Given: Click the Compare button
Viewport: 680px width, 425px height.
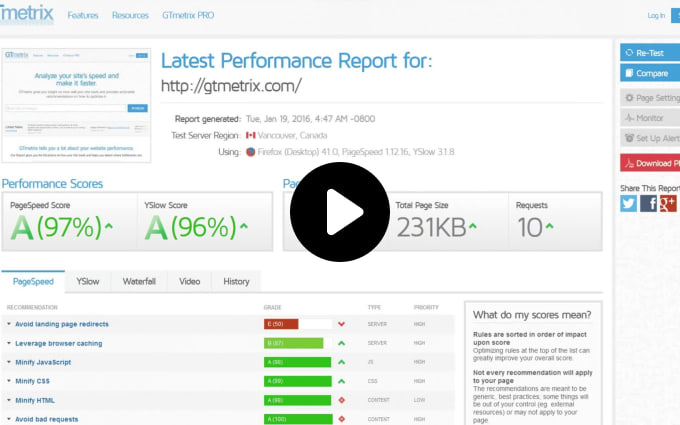Looking at the screenshot, I should (x=650, y=73).
